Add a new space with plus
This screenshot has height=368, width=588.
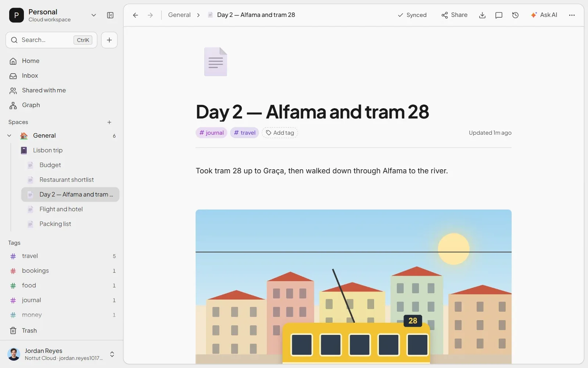[109, 122]
